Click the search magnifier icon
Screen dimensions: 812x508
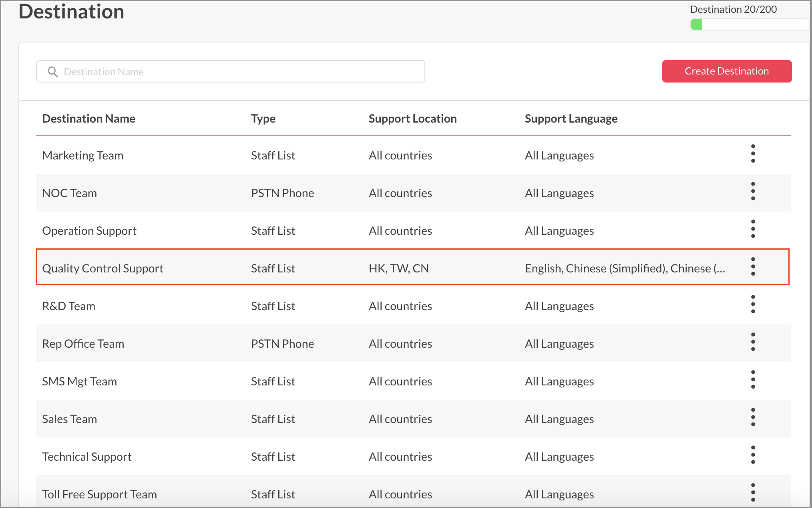point(53,72)
